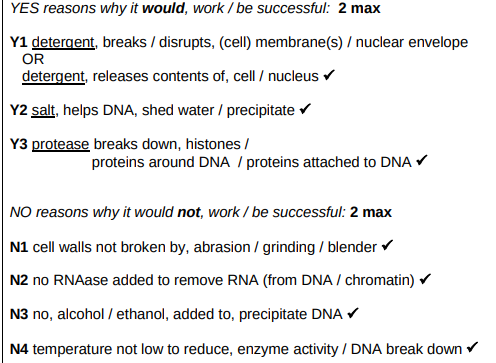Click the checkmark after 'grinding / blender'

(387, 246)
